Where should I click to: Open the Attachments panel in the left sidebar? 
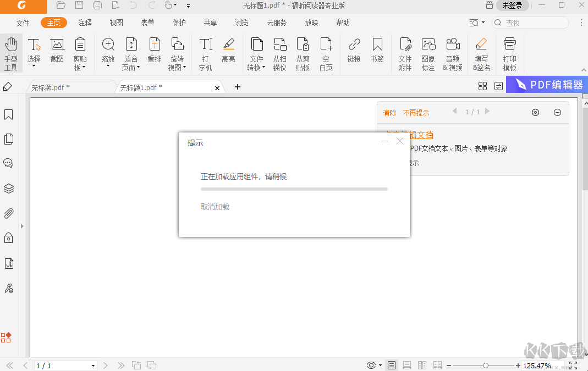pyautogui.click(x=9, y=213)
